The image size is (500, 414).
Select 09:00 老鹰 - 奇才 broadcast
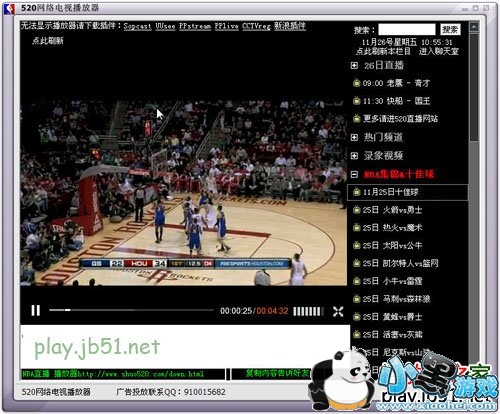396,83
